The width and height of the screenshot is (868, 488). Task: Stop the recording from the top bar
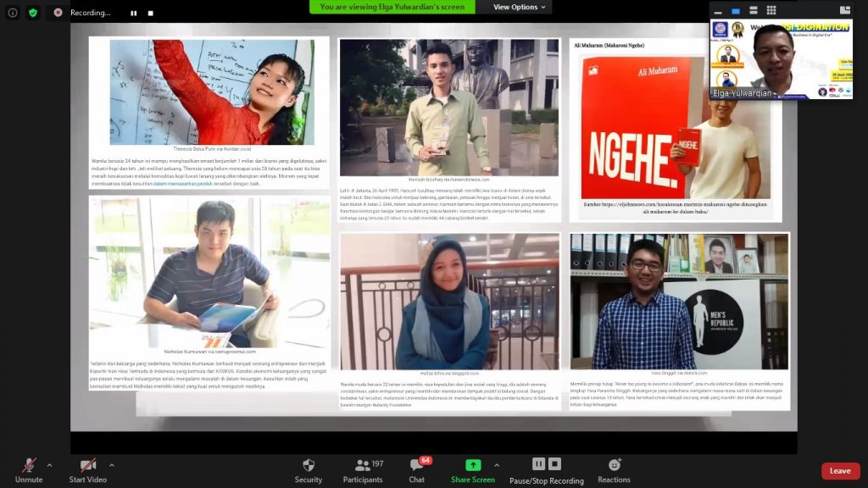(x=153, y=14)
